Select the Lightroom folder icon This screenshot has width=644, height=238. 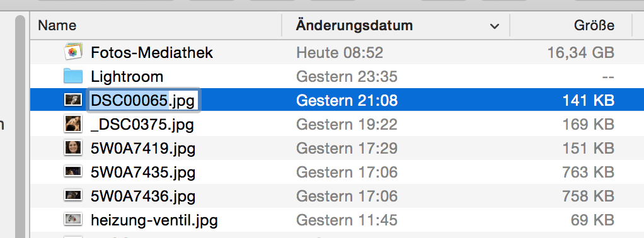(73, 76)
